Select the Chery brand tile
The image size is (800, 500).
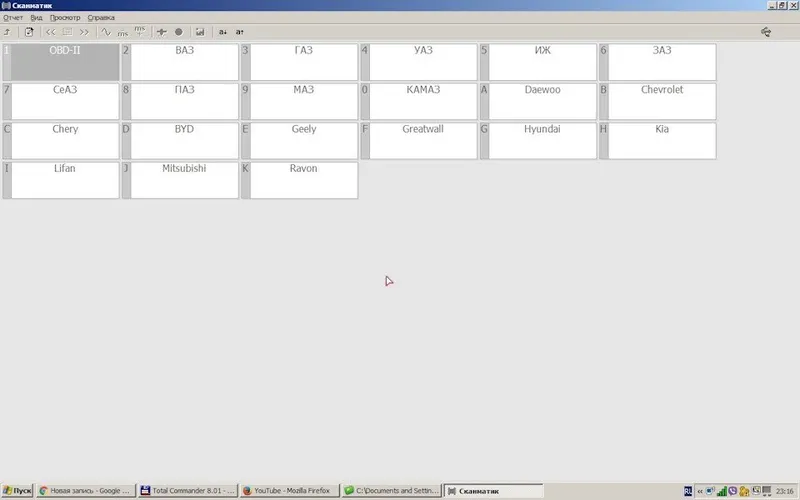pyautogui.click(x=61, y=141)
